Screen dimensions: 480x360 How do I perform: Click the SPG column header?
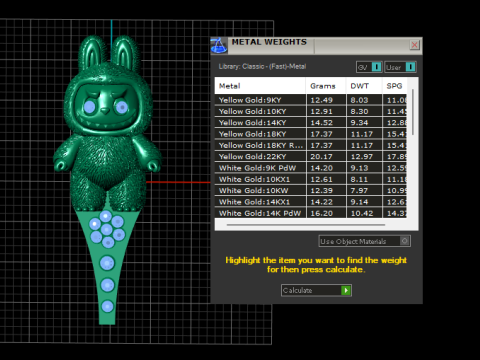[x=394, y=86]
